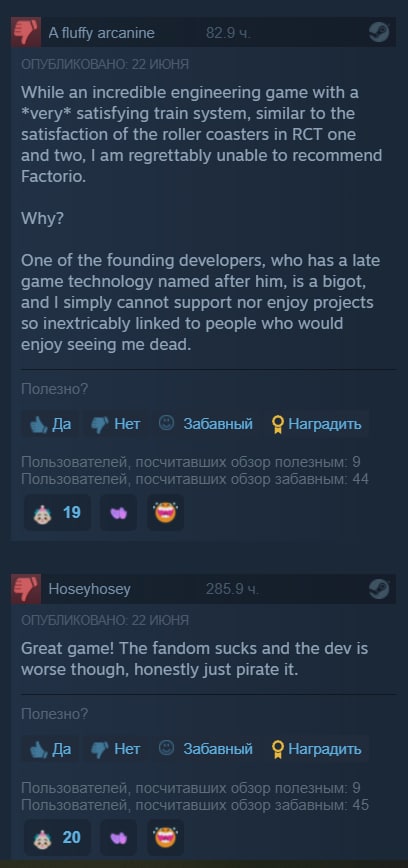Click the laughing face award on the first review
Screen dimensions: 408x868
click(x=165, y=513)
